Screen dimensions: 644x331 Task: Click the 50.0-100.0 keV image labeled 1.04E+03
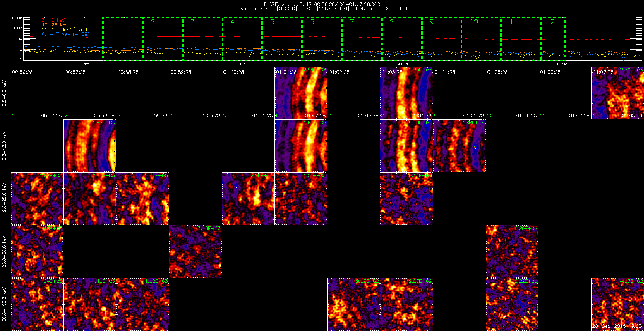click(37, 304)
